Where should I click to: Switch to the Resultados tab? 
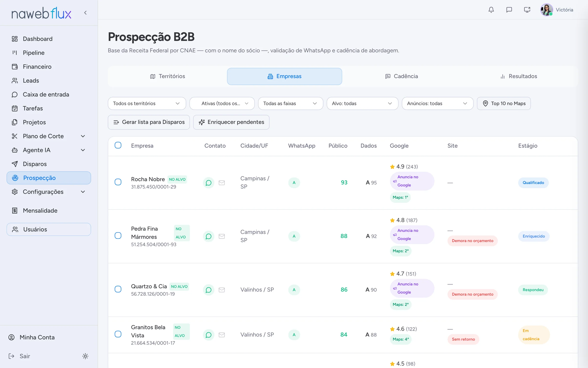(519, 76)
